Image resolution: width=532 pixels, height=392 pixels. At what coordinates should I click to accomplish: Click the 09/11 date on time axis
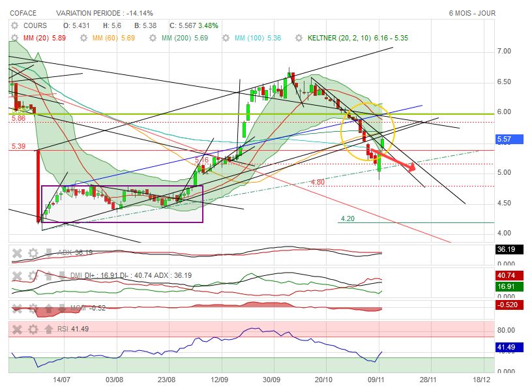(x=376, y=380)
